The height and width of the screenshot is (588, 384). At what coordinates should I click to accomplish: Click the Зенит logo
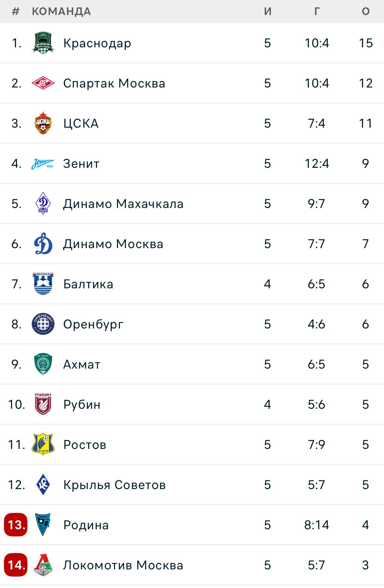point(43,164)
